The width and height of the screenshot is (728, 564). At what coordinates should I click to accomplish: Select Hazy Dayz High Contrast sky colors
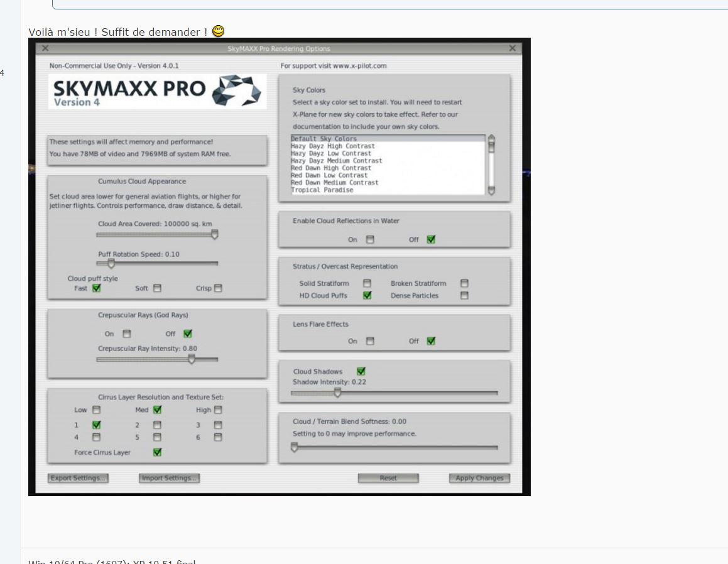point(388,146)
